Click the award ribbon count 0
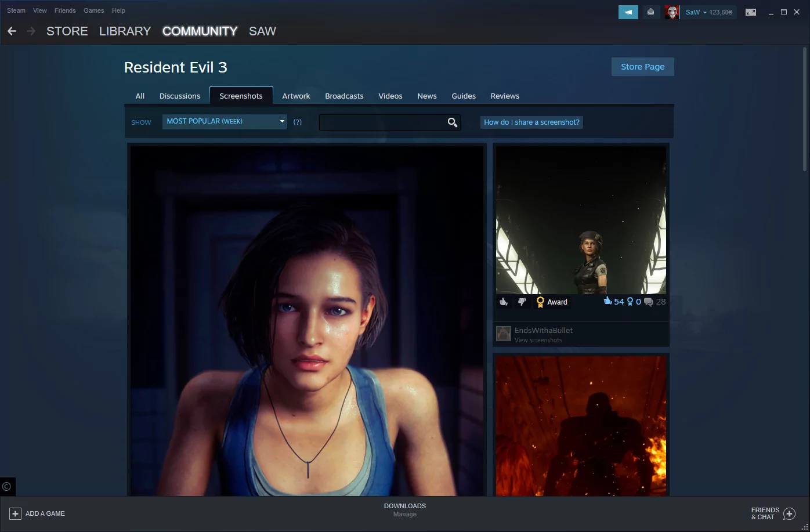This screenshot has height=532, width=810. tap(634, 302)
